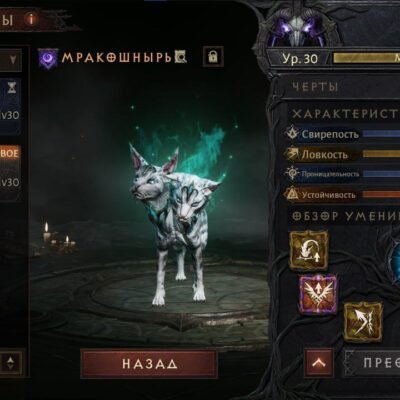Click the Свирепость stat icon

coord(293,134)
